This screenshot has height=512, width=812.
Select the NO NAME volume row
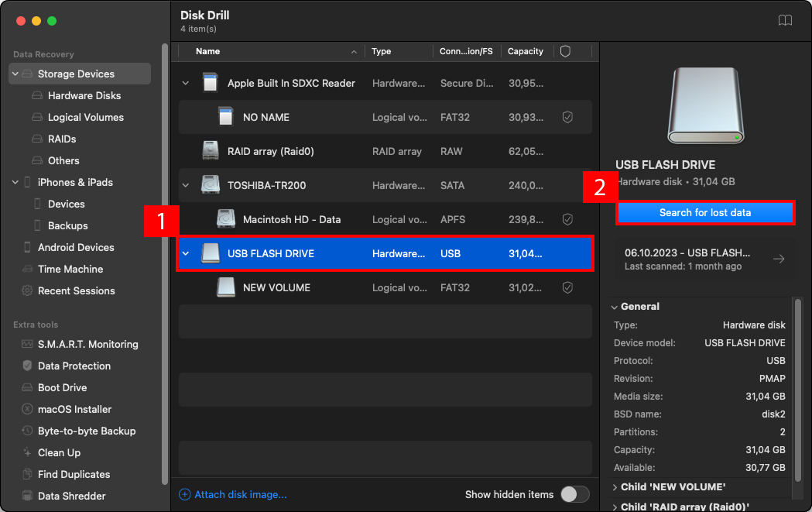385,117
